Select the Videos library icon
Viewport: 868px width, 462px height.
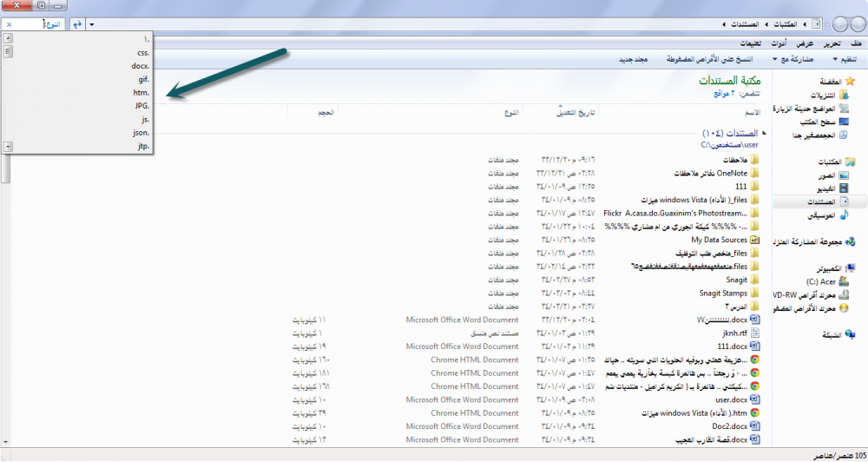(845, 188)
